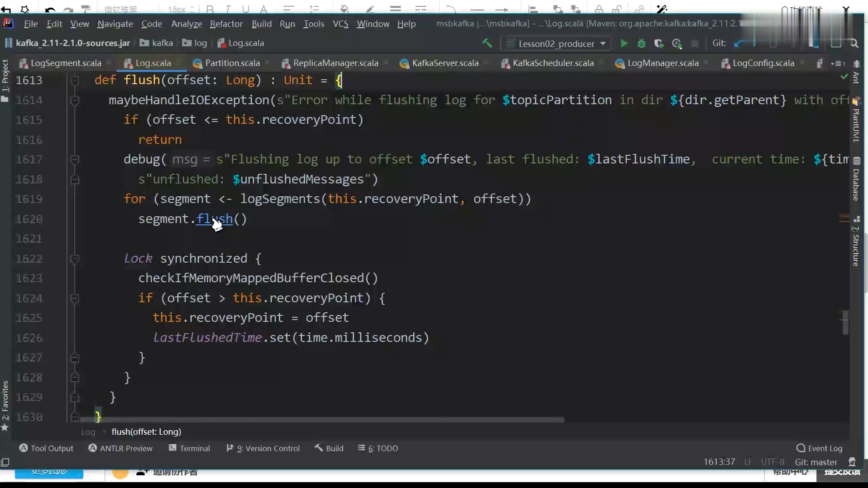The height and width of the screenshot is (488, 868).
Task: Close the LogSegment.scala tab
Action: (109, 63)
